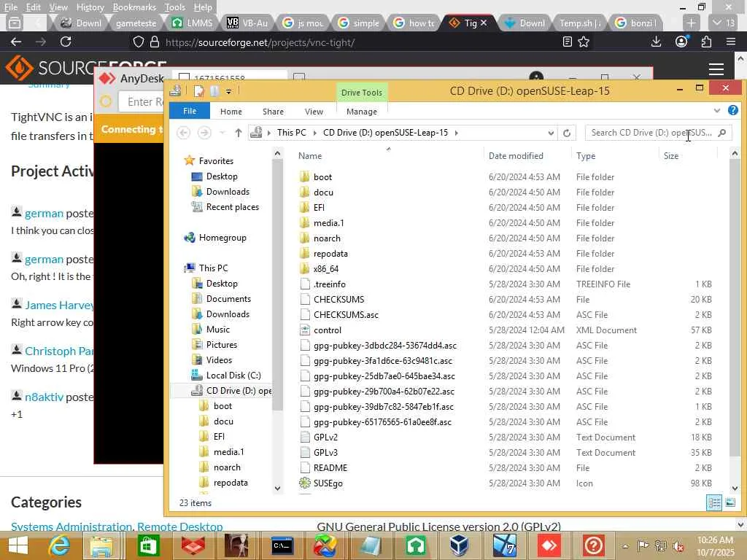
Task: Open the Quick Access Toolbar customize dropdown
Action: tap(228, 91)
